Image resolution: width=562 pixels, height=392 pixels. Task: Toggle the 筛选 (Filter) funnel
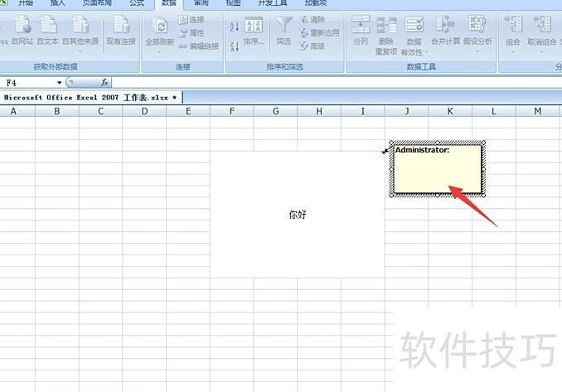(283, 31)
